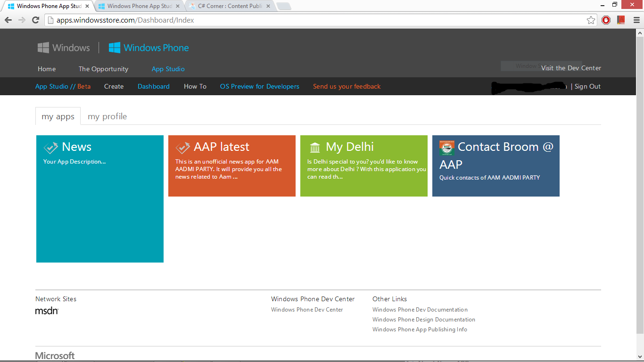The width and height of the screenshot is (644, 362).
Task: Bookmark this page with the star icon
Action: point(591,20)
